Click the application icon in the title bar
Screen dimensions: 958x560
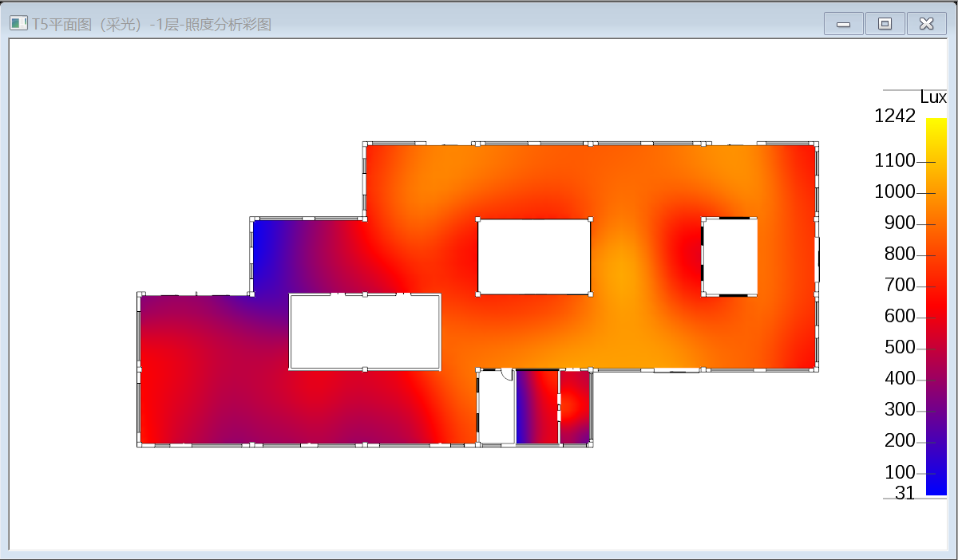coord(18,24)
